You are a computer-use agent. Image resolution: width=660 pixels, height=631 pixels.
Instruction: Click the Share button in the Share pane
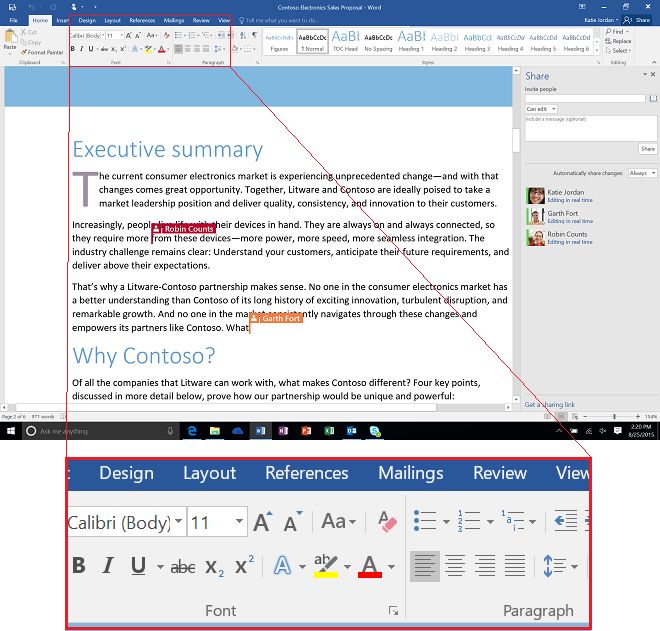[x=647, y=149]
